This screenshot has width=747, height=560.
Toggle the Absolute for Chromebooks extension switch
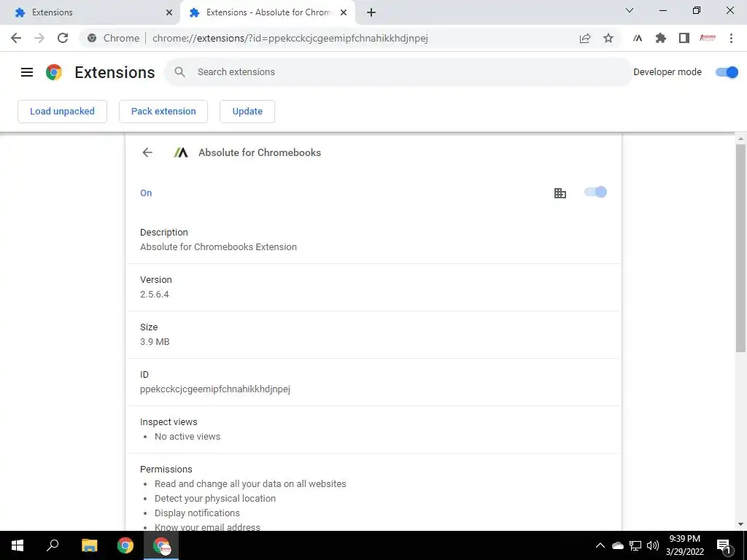pos(595,192)
